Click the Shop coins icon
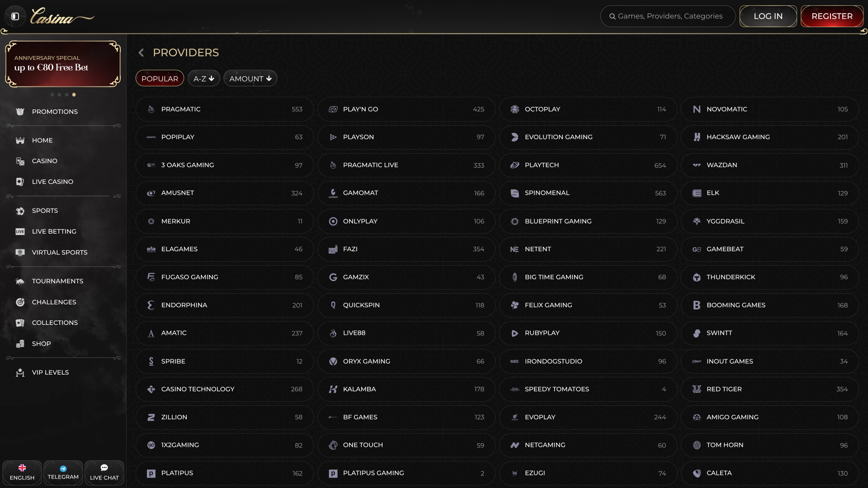 point(20,344)
